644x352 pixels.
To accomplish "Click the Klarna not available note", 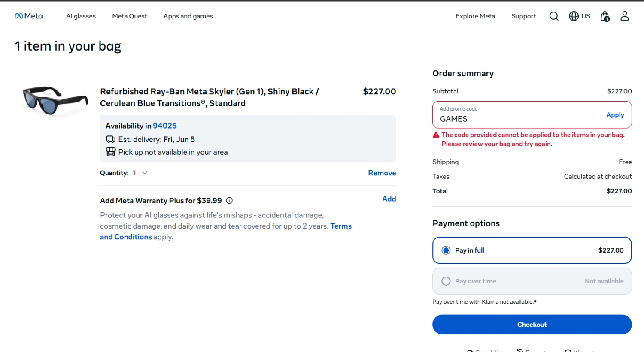I will [484, 302].
